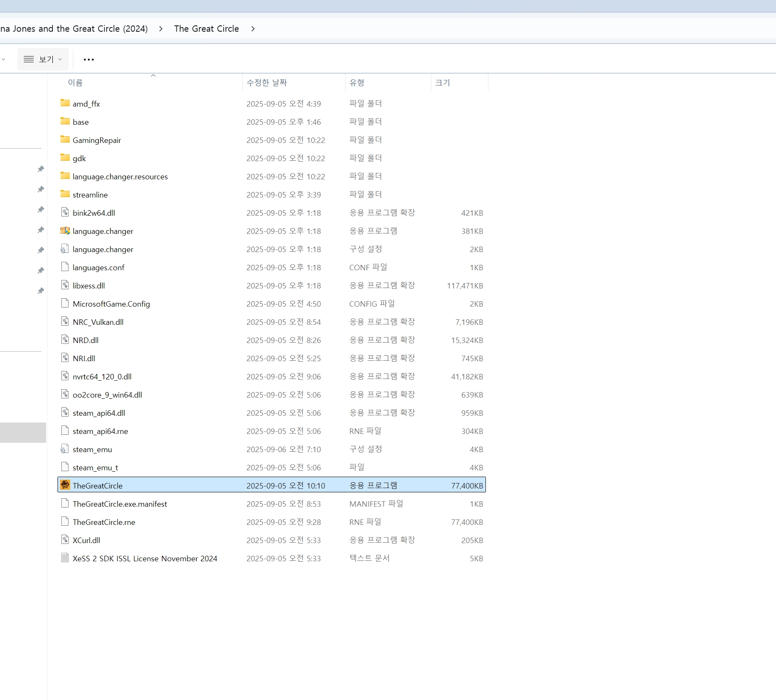
Task: Select the nvrtc64_120_0.dll file name
Action: click(x=102, y=376)
